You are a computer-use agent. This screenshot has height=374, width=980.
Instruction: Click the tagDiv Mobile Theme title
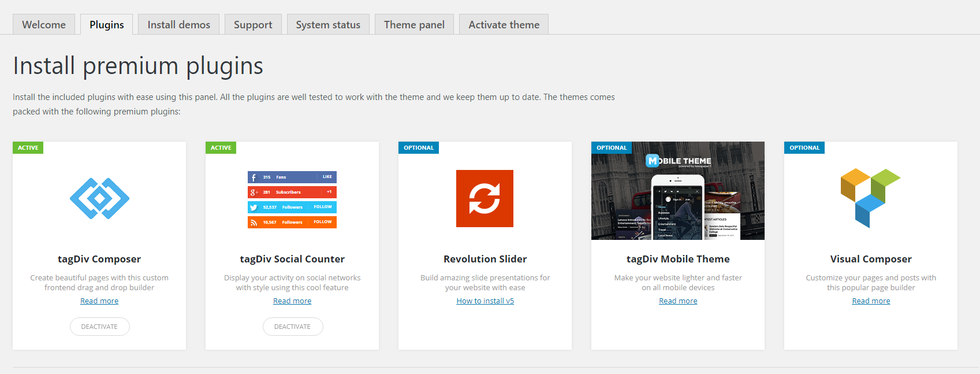(x=678, y=259)
